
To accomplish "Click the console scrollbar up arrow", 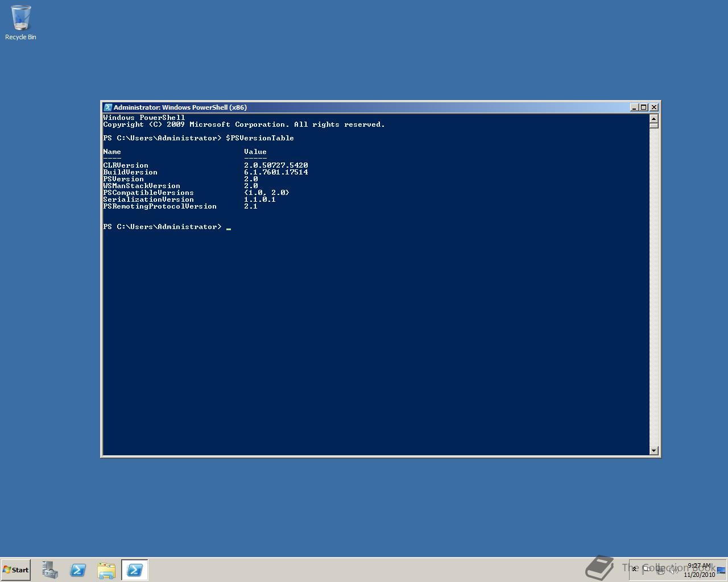I will (x=653, y=118).
